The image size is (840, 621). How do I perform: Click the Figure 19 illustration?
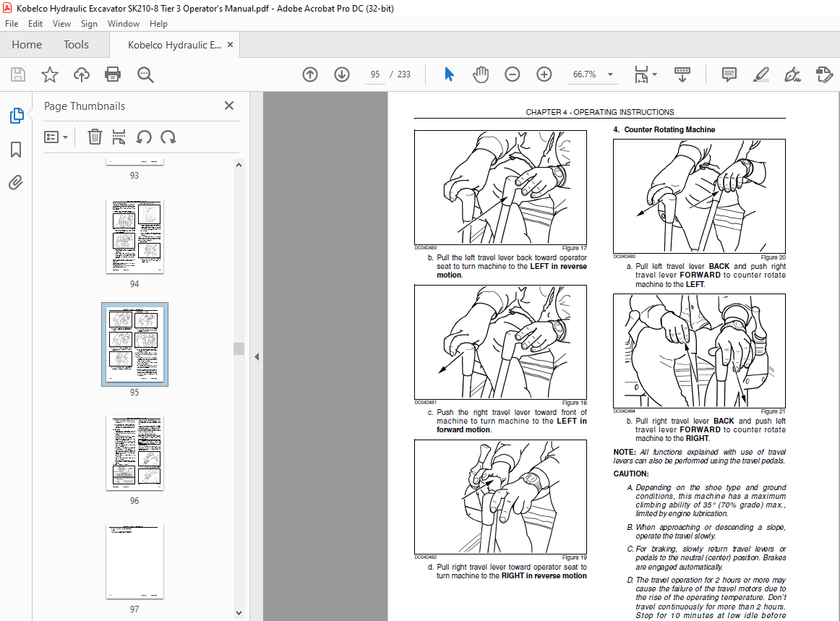(x=500, y=497)
